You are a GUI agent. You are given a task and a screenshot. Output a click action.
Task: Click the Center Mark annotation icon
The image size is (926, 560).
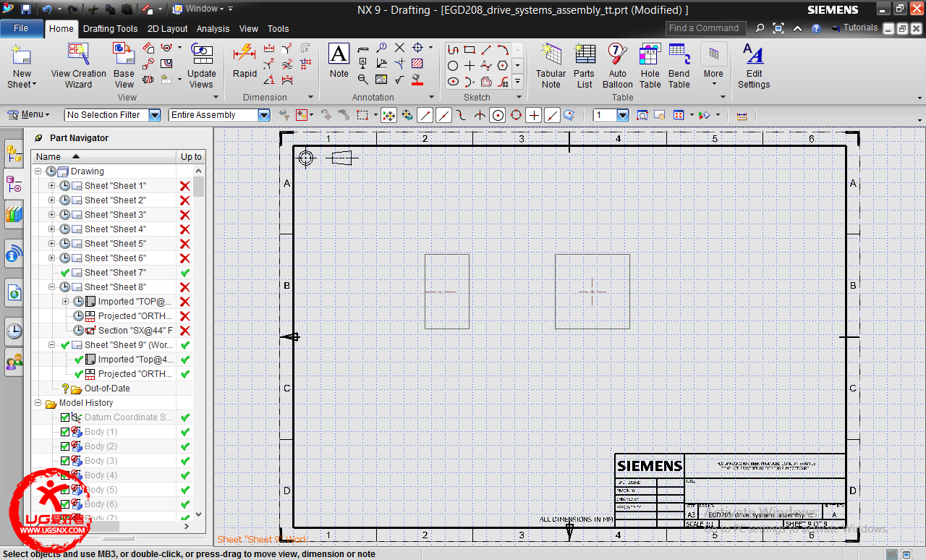point(417,48)
